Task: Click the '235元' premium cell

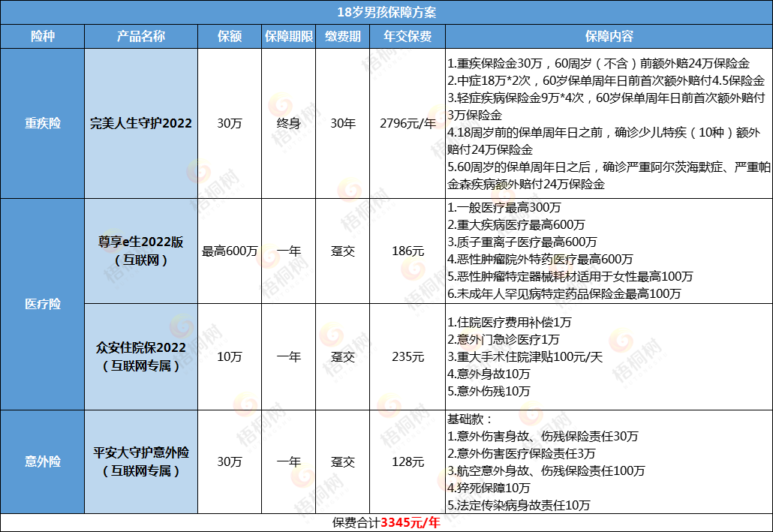Action: click(408, 356)
